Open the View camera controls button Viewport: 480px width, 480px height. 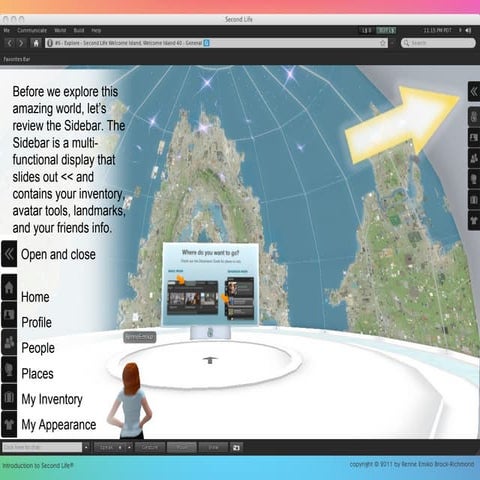click(213, 447)
